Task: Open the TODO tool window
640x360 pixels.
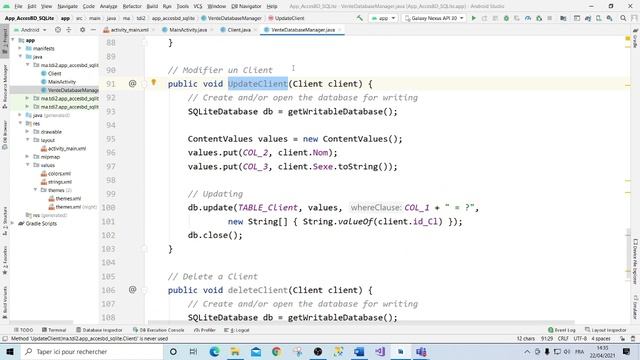Action: 24,330
